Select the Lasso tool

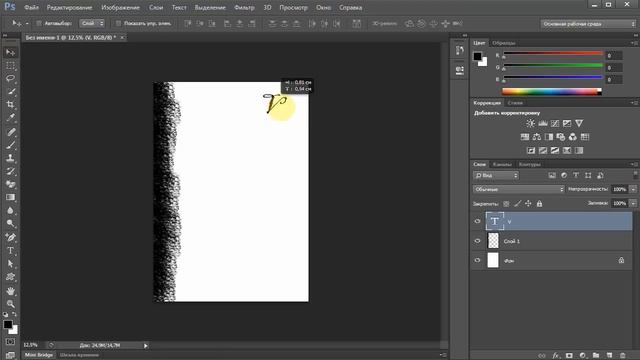point(11,78)
